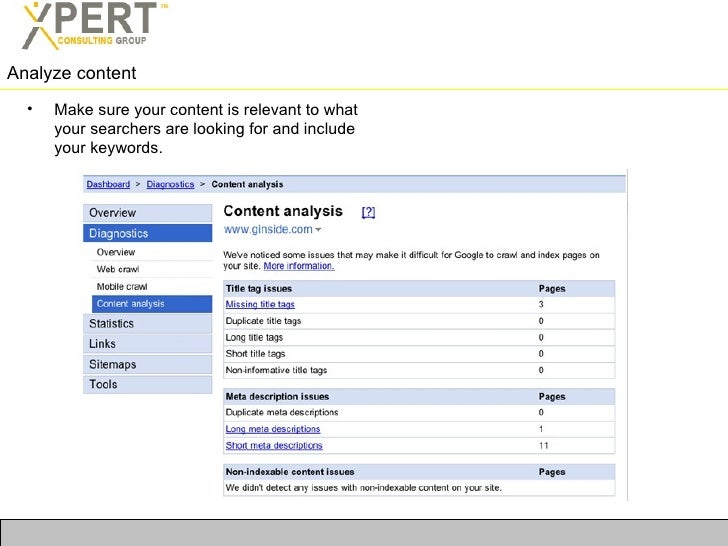Open the Short meta descriptions link
Viewport: 728px width, 546px height.
274,446
